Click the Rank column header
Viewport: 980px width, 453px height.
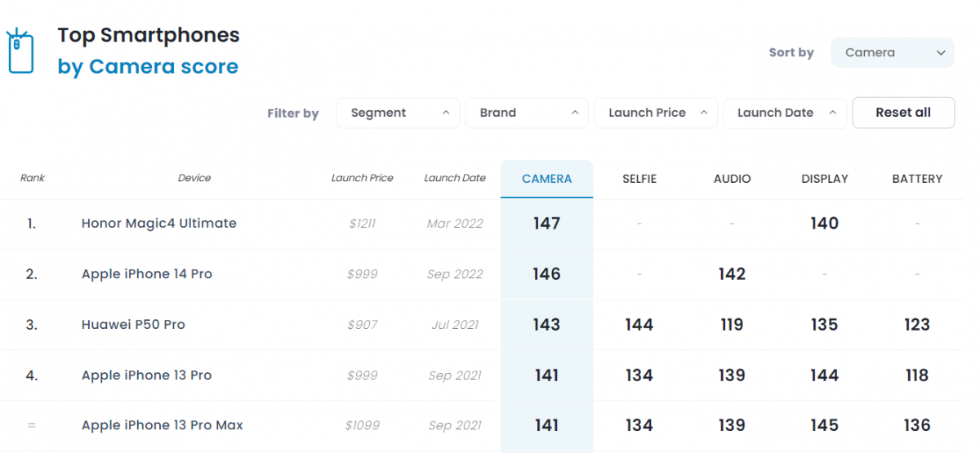(x=33, y=178)
